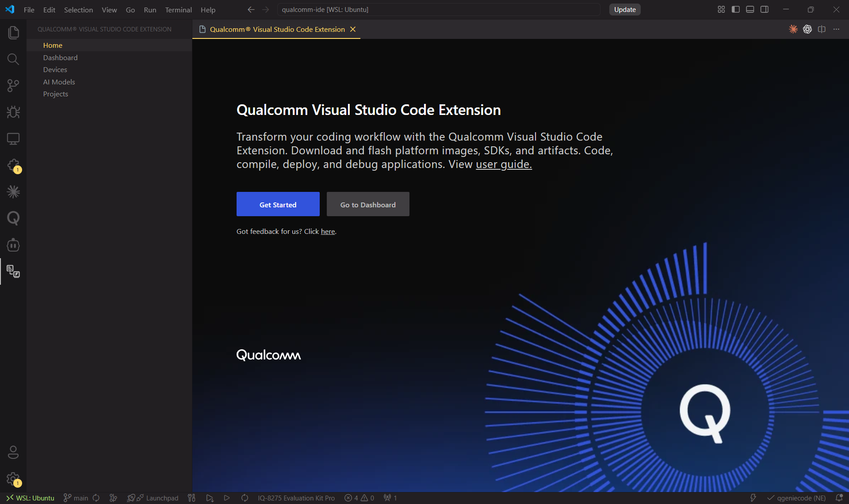Open the editor More Actions ellipsis
Screen dimensions: 849x504
click(x=836, y=29)
